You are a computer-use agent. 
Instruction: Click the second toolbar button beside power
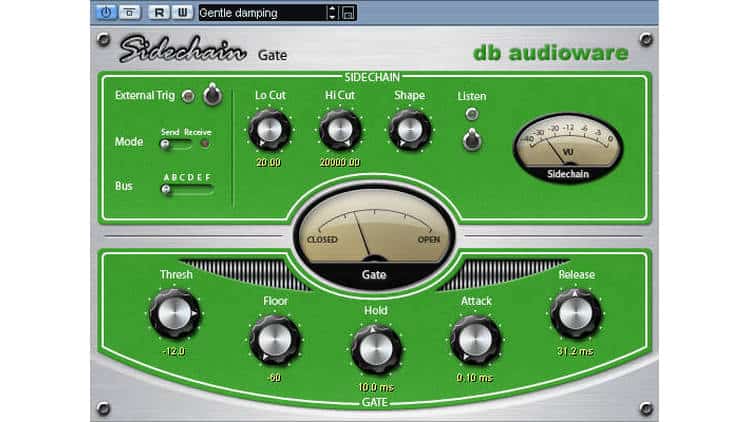point(129,12)
